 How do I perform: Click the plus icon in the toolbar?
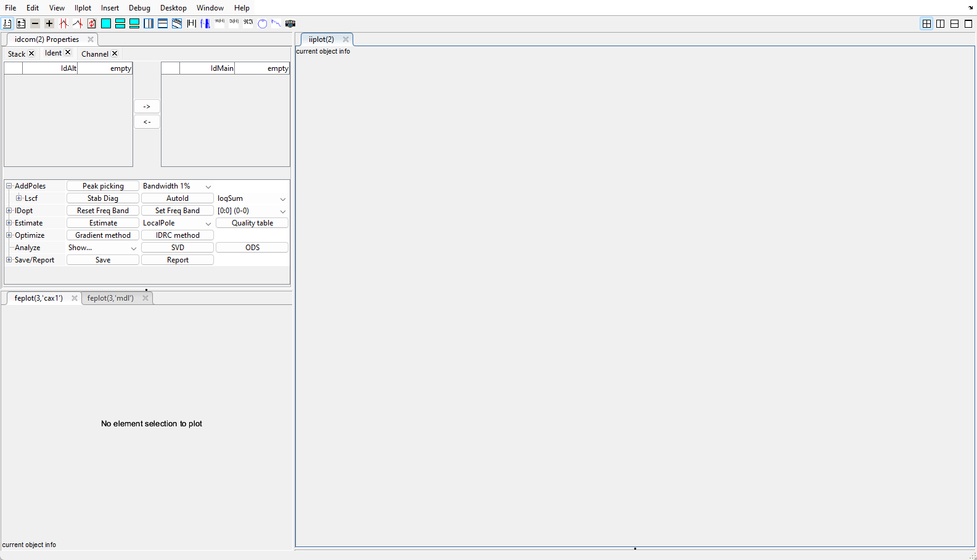click(49, 23)
